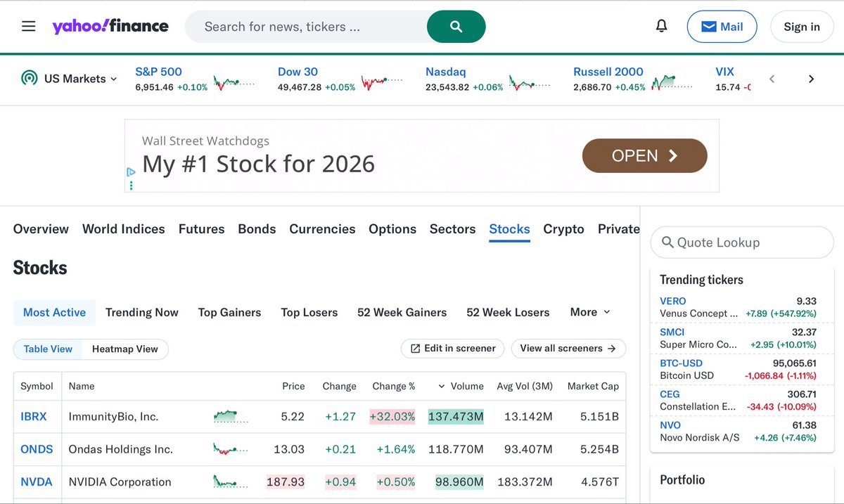
Task: Select the Trending Now screener
Action: tap(142, 312)
